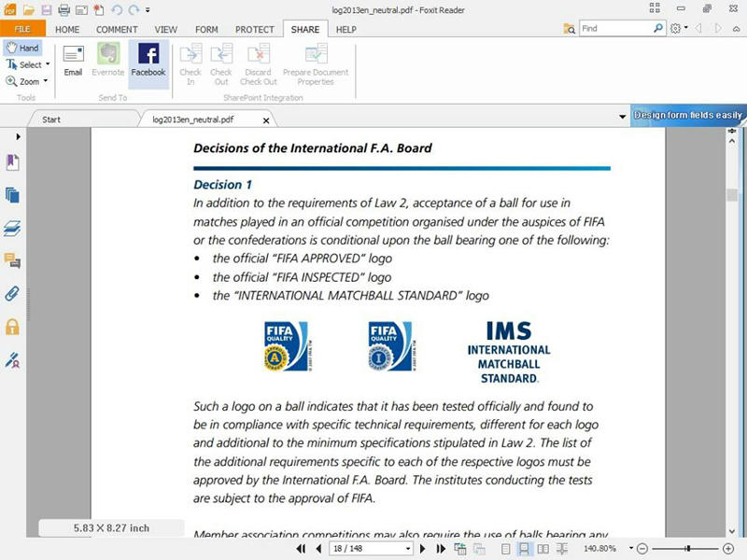Go to next search result arrow
The height and width of the screenshot is (560, 747).
(x=717, y=29)
